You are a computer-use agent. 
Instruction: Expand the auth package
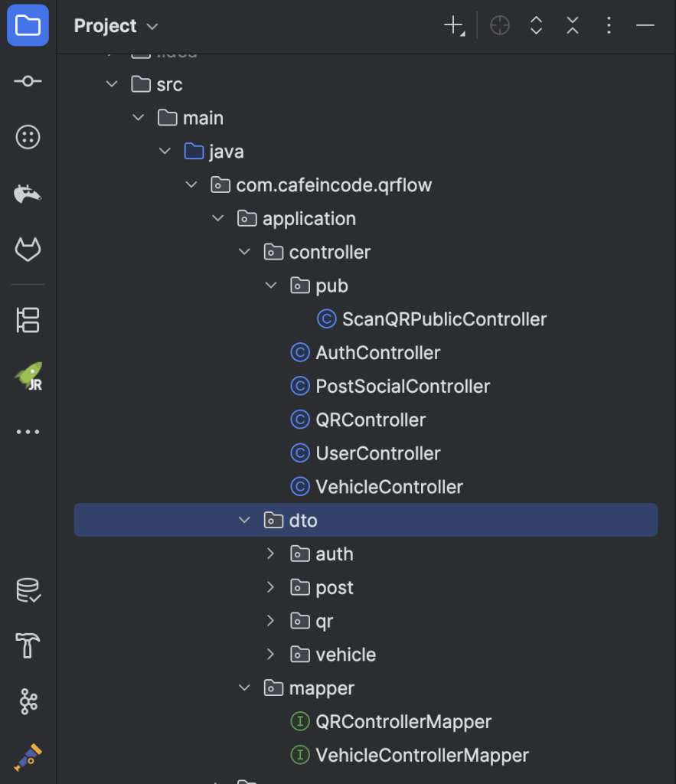(270, 554)
